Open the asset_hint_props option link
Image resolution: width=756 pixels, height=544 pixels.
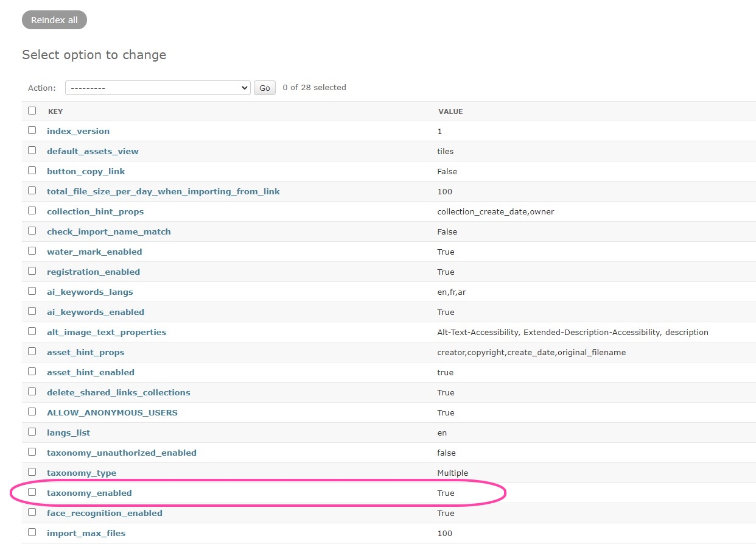coord(86,352)
